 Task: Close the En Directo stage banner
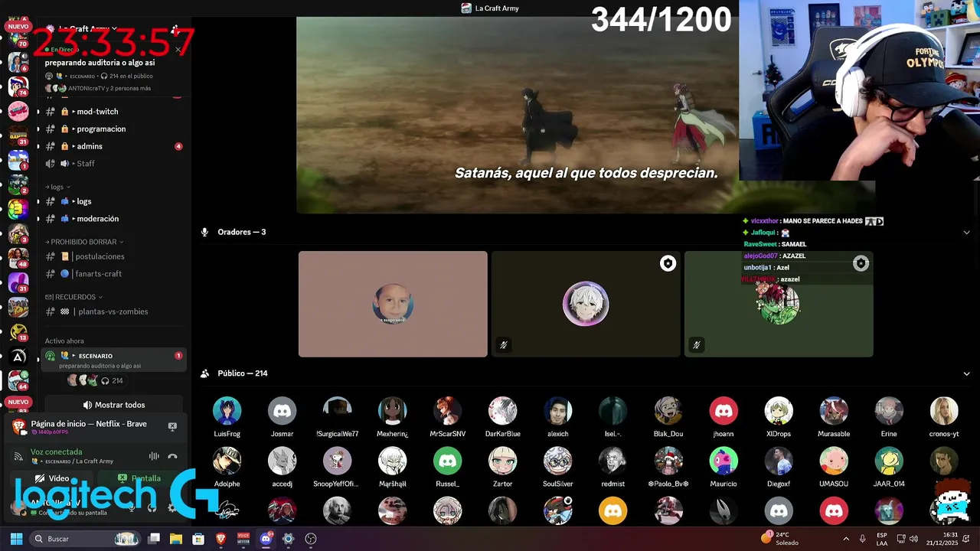pyautogui.click(x=178, y=50)
